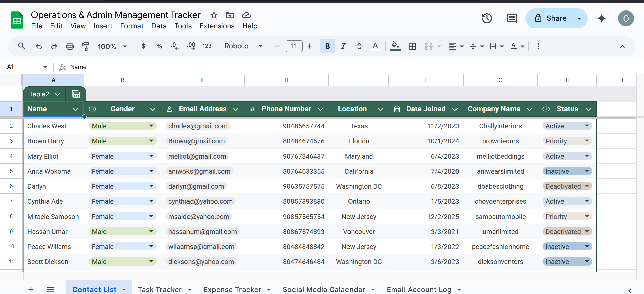Select the Paint format roller icon

[x=86, y=46]
